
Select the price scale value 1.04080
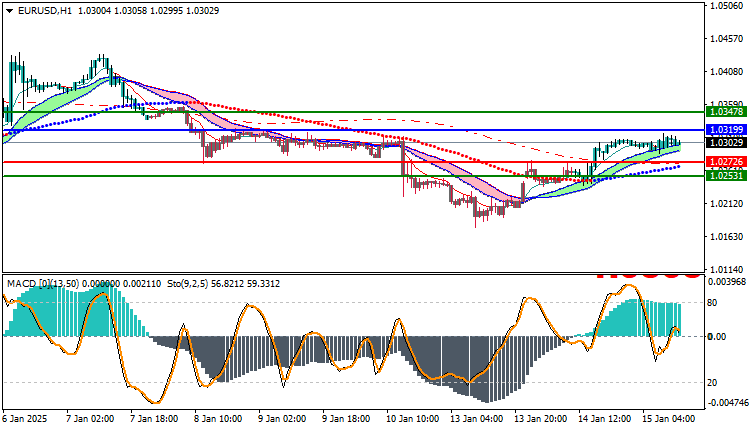pos(728,72)
